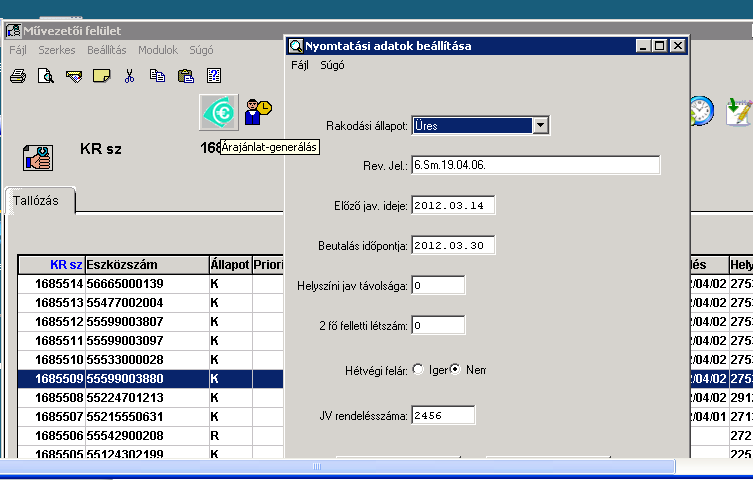Screen dimensions: 753x480
Task: Click Állapot cell R in row 1685506
Action: [x=231, y=436]
